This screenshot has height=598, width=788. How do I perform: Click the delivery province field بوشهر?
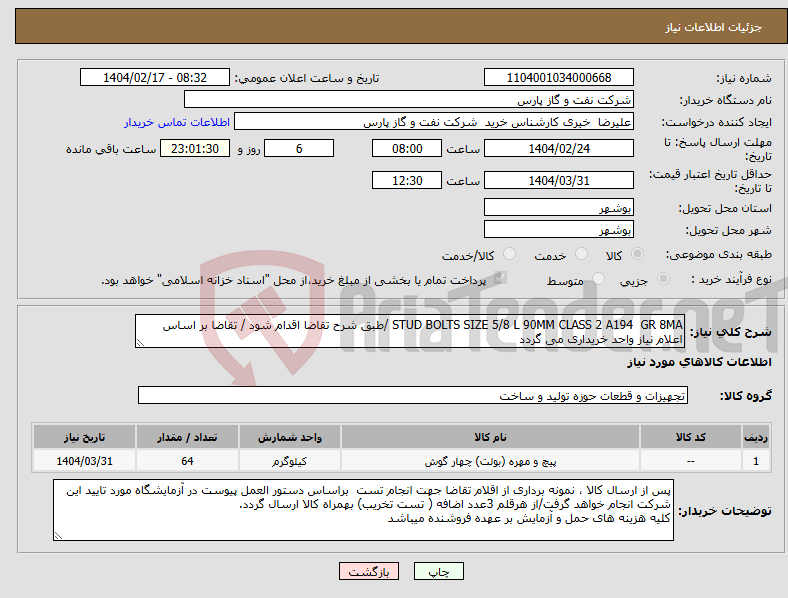point(558,207)
